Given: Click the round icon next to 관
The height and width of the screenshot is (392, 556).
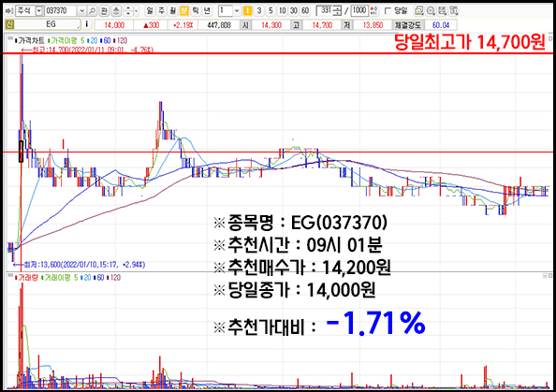Looking at the screenshot, I should click(116, 11).
